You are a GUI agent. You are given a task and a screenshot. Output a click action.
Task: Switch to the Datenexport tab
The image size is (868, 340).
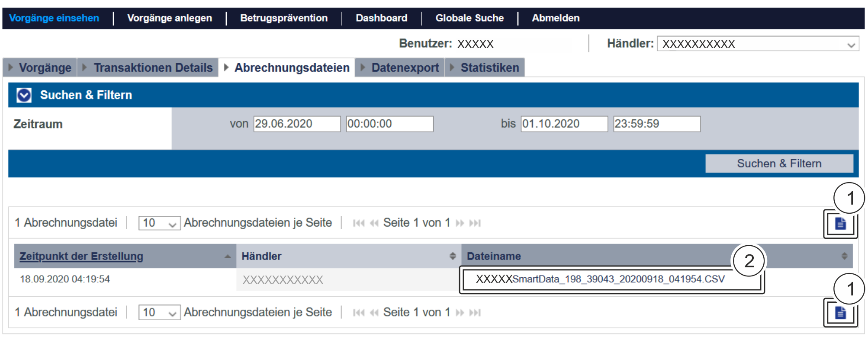(405, 68)
